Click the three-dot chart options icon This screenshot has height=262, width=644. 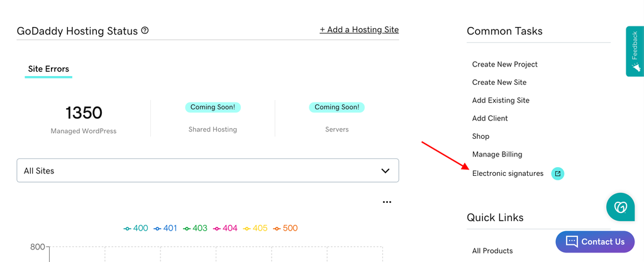(x=387, y=202)
